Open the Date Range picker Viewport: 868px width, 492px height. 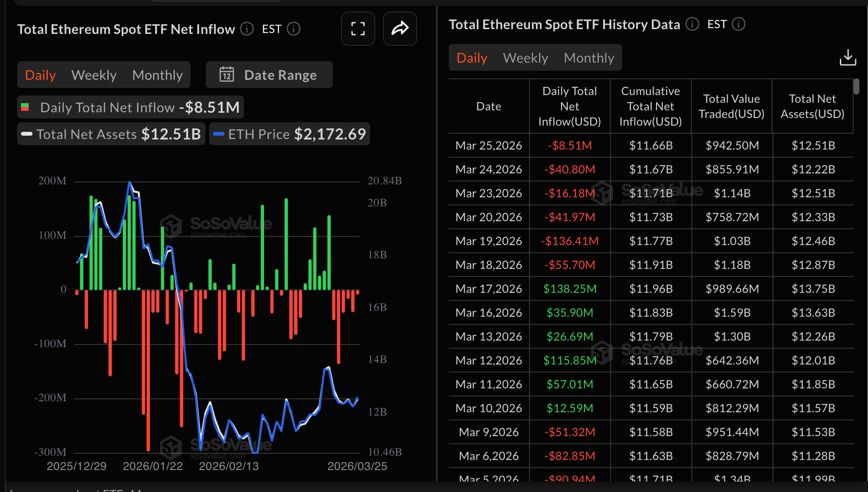[x=280, y=75]
